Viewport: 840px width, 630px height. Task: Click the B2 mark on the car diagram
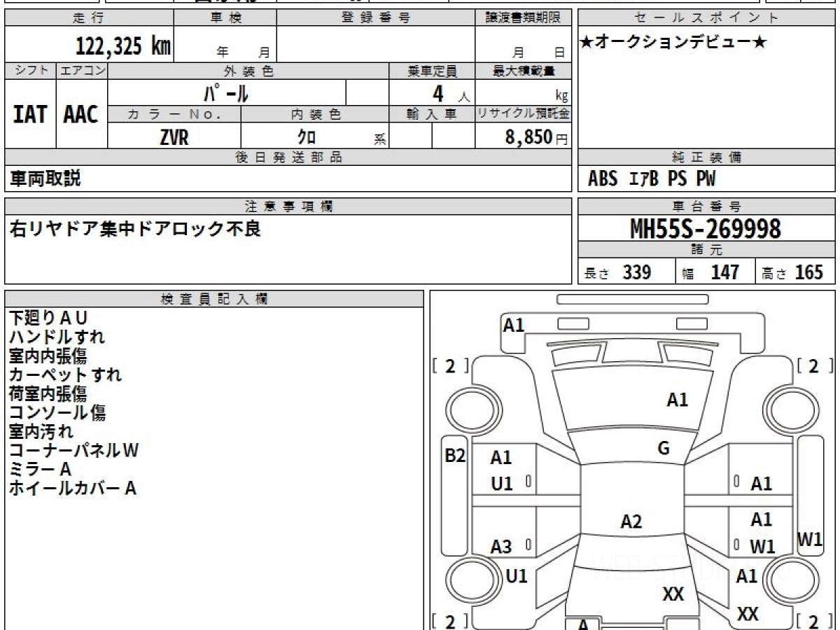click(455, 456)
